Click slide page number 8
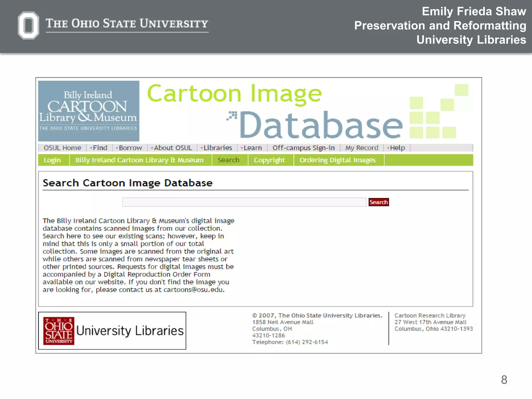The height and width of the screenshot is (399, 532). [504, 380]
